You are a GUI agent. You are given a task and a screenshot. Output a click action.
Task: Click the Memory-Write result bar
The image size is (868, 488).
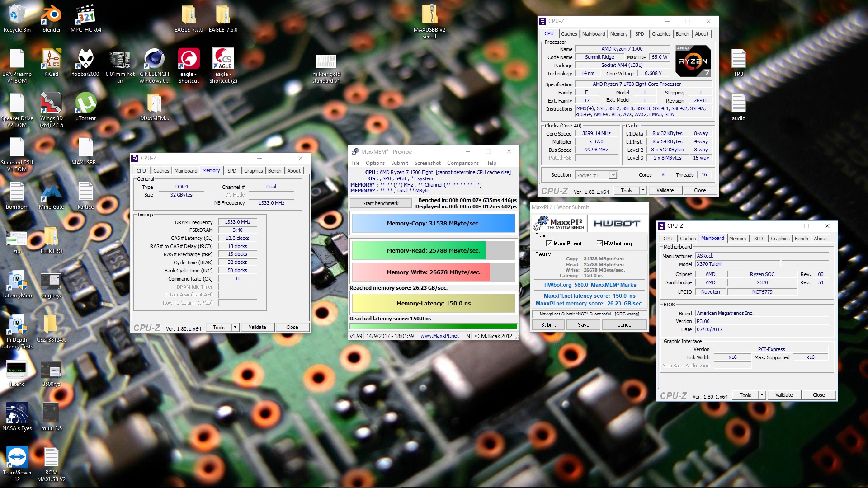click(433, 272)
